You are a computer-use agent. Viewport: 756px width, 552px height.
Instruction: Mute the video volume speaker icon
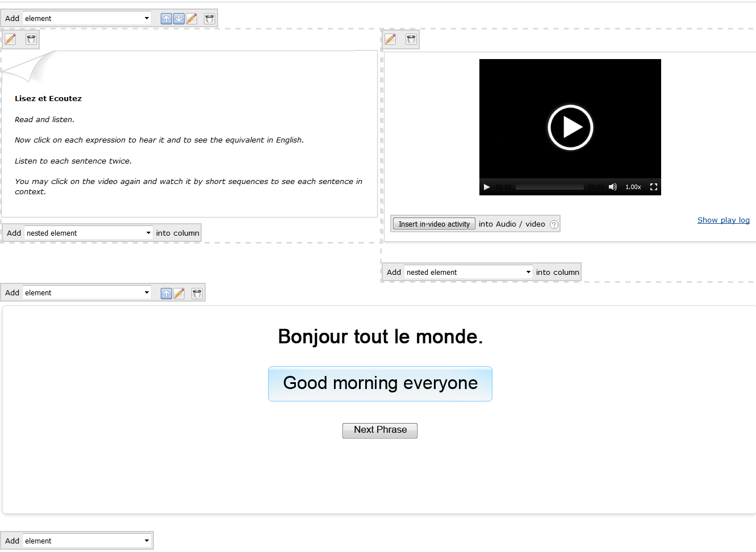tap(613, 187)
